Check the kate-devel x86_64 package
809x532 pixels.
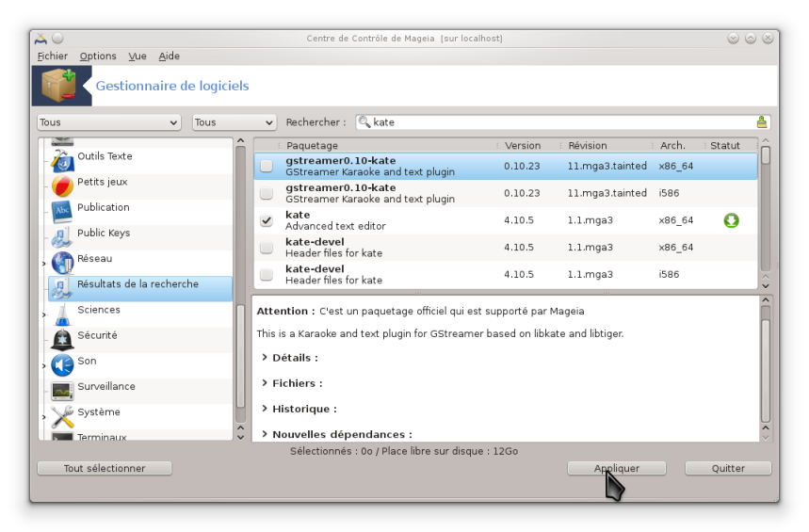267,247
